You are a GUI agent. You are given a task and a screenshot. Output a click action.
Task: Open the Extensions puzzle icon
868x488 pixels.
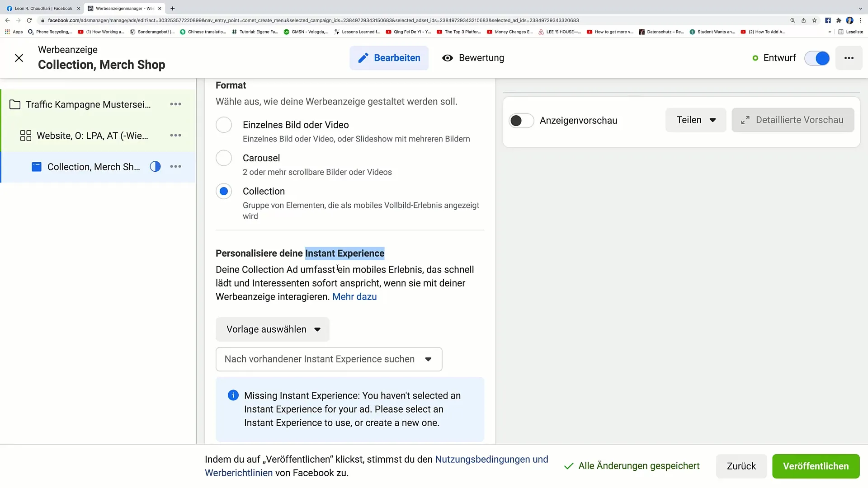839,20
